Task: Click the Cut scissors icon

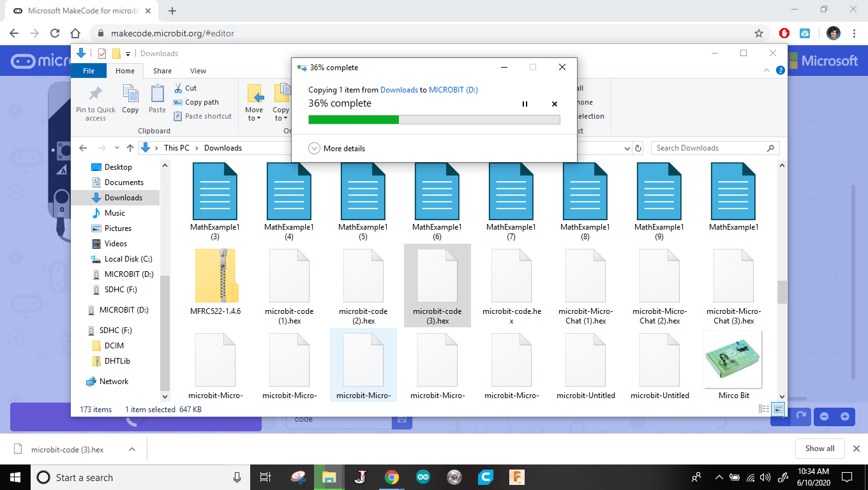Action: click(x=178, y=88)
